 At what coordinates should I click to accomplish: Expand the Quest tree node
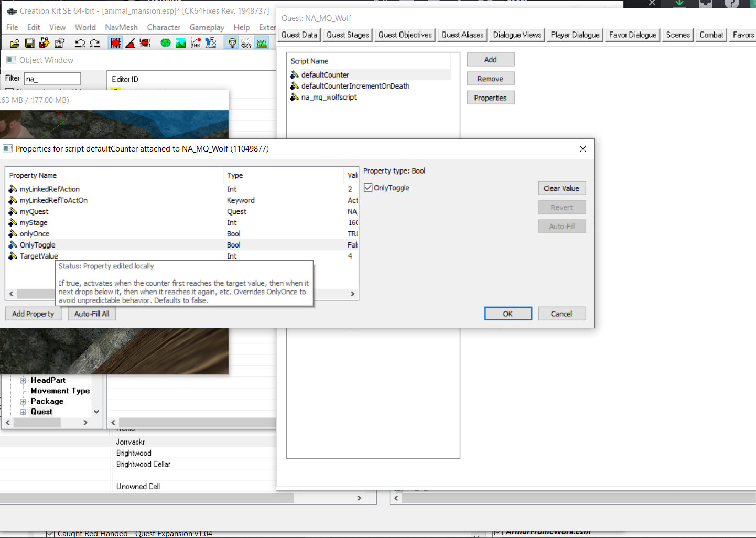pos(23,412)
